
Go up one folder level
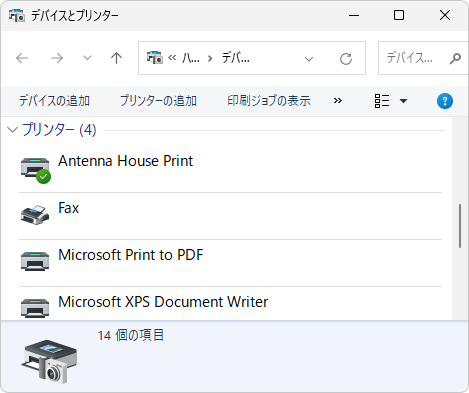(116, 58)
